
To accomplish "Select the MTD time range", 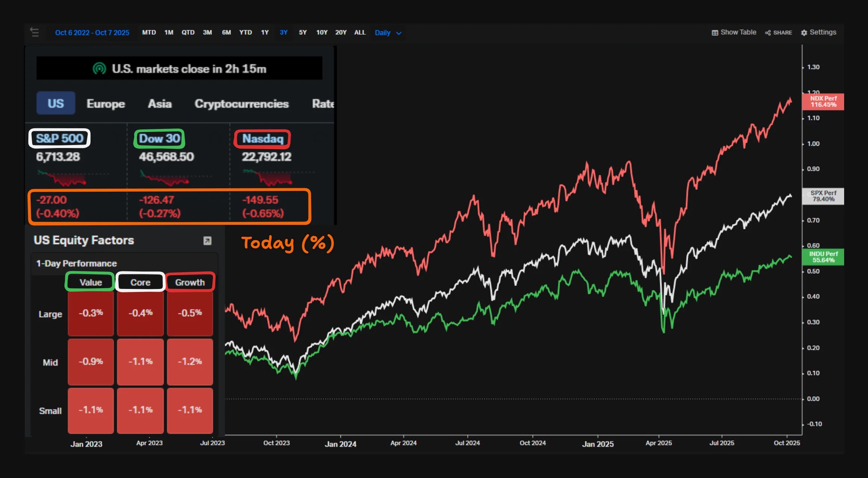I will (149, 32).
